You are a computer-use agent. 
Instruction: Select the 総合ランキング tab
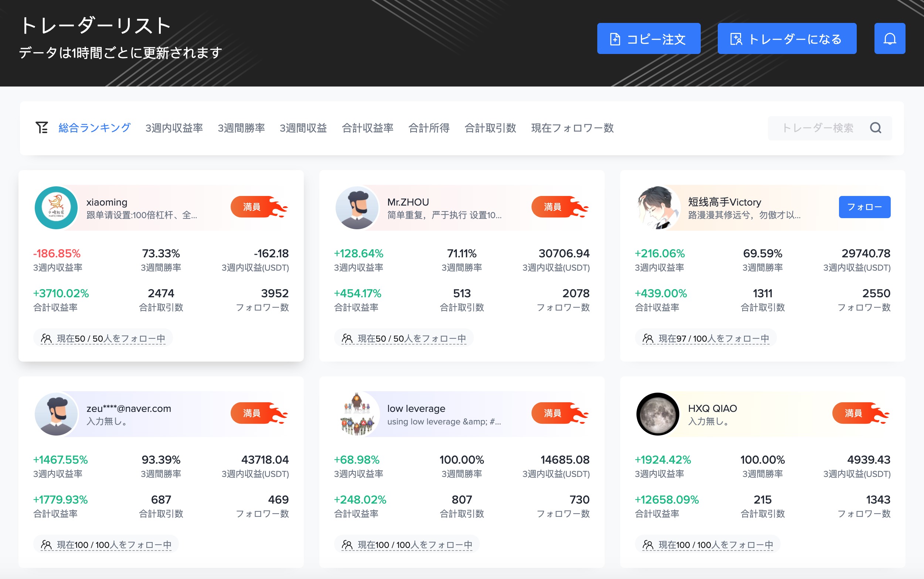[x=95, y=128]
